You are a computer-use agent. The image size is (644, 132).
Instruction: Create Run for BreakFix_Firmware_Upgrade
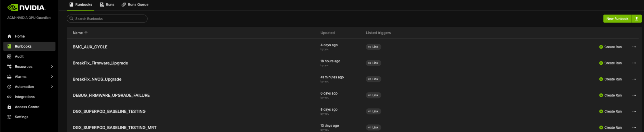click(x=610, y=63)
